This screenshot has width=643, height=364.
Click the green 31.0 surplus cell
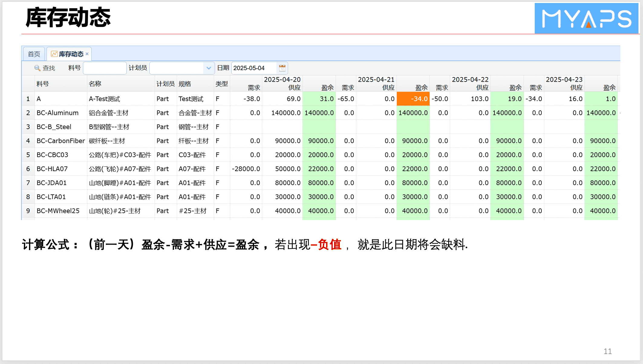click(x=319, y=99)
